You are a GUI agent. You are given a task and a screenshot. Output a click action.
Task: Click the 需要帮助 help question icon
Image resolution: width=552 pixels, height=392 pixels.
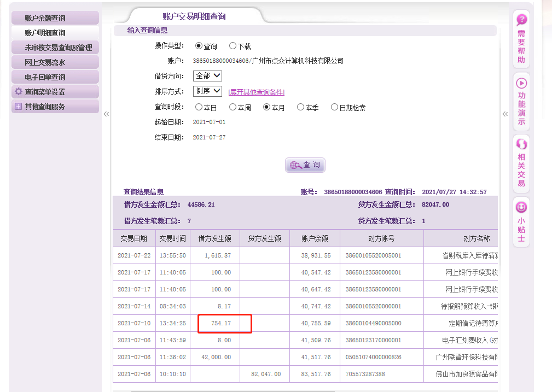tap(521, 20)
